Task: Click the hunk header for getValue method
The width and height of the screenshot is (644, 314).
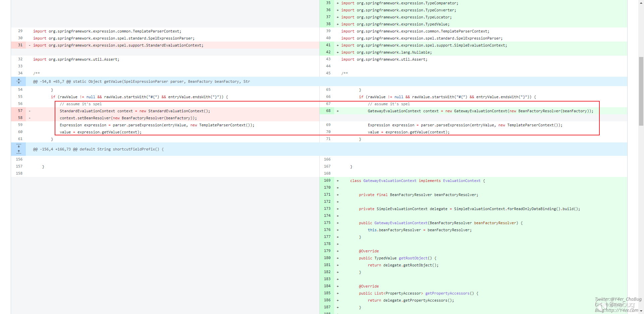Action: pos(141,81)
